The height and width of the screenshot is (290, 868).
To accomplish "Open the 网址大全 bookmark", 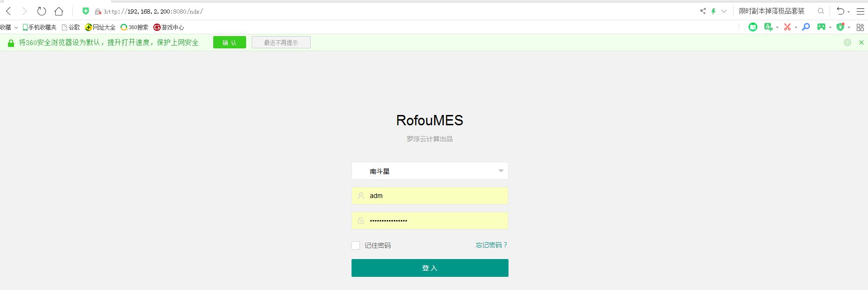I will point(100,27).
